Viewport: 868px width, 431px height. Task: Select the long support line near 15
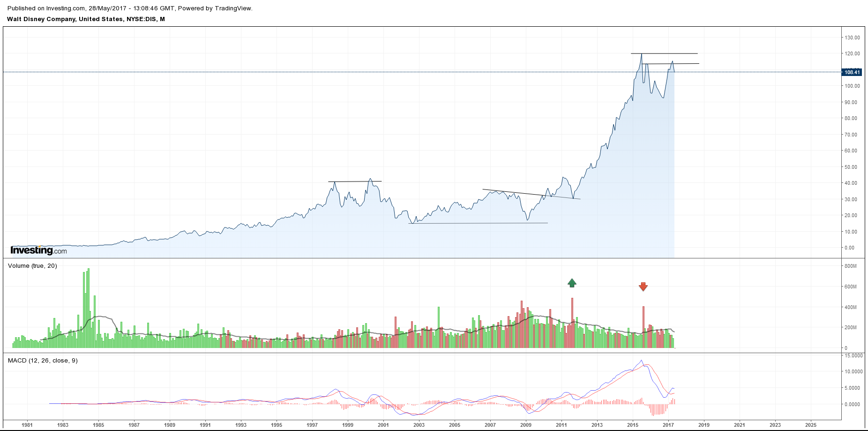click(x=478, y=223)
